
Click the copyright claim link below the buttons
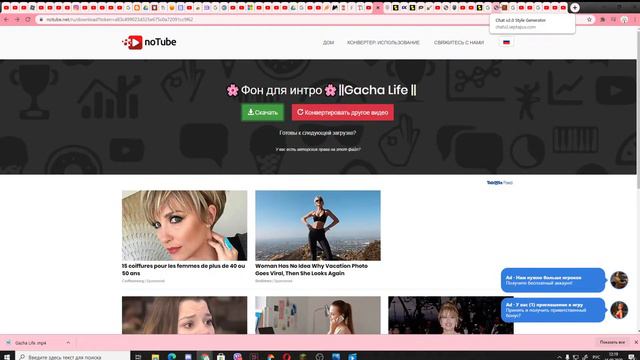318,149
